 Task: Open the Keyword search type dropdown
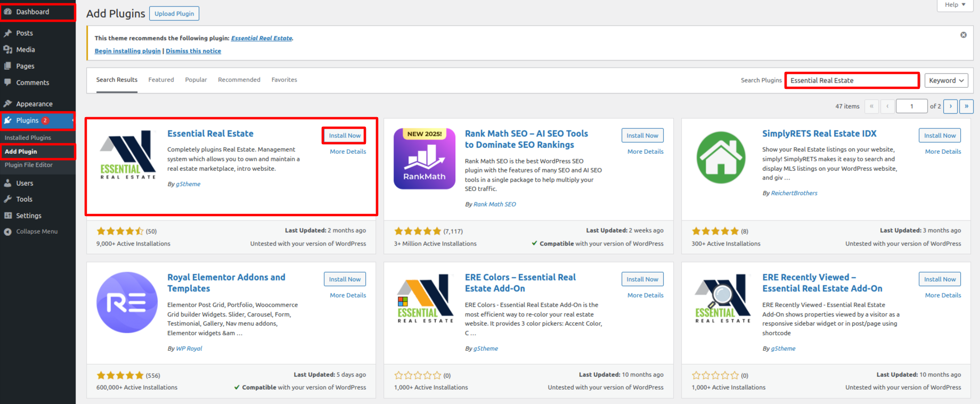(x=946, y=80)
